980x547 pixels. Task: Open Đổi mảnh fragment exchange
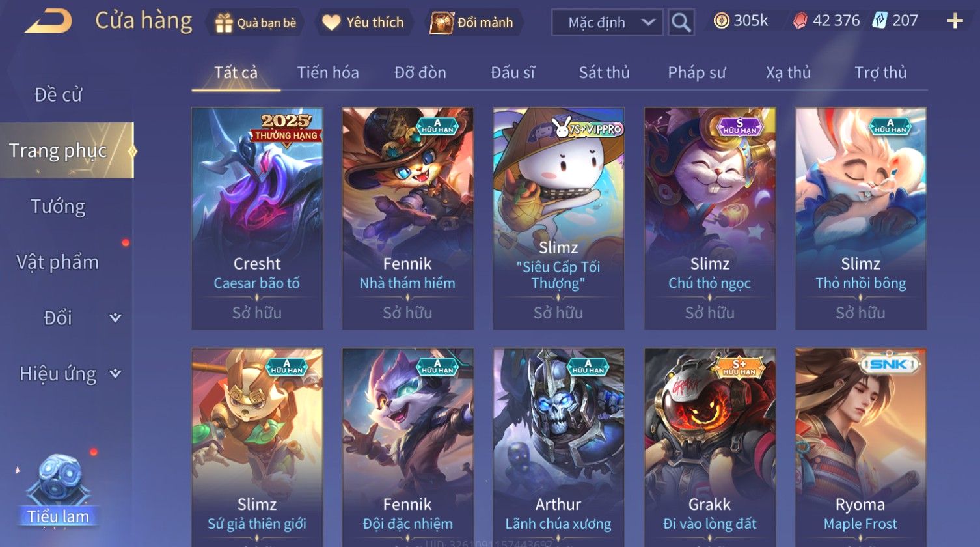point(473,23)
